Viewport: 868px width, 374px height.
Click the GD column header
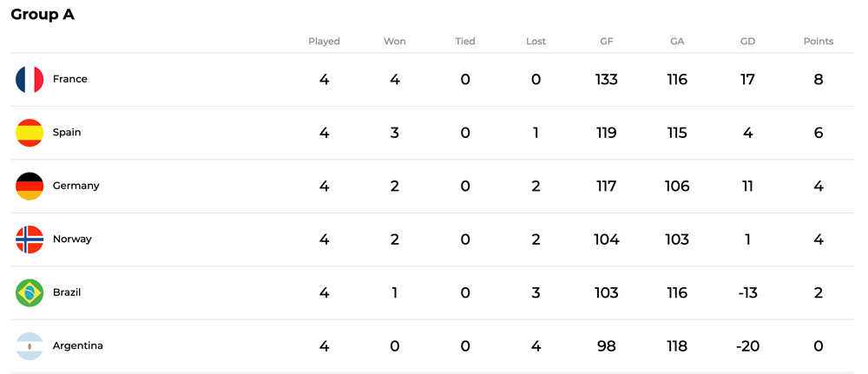[x=747, y=41]
